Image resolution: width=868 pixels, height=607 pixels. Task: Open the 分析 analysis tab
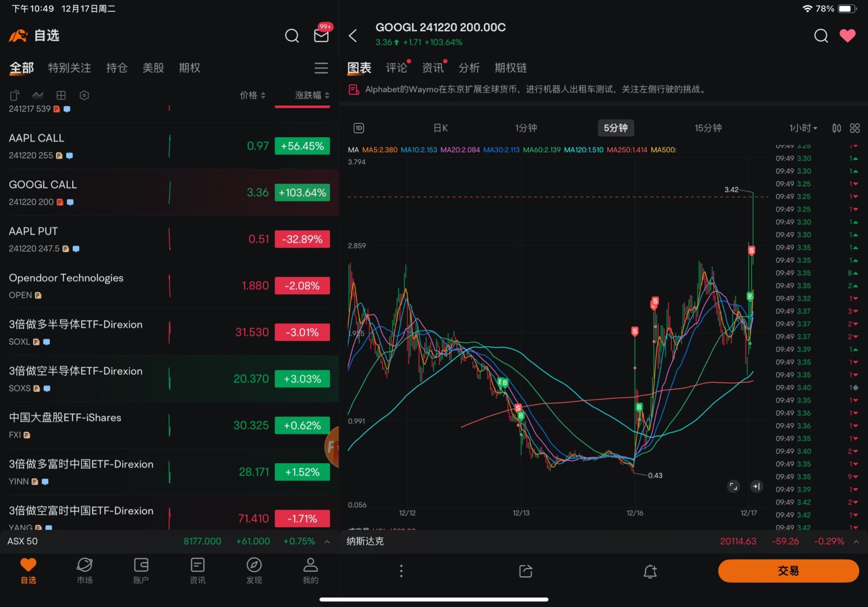coord(469,68)
